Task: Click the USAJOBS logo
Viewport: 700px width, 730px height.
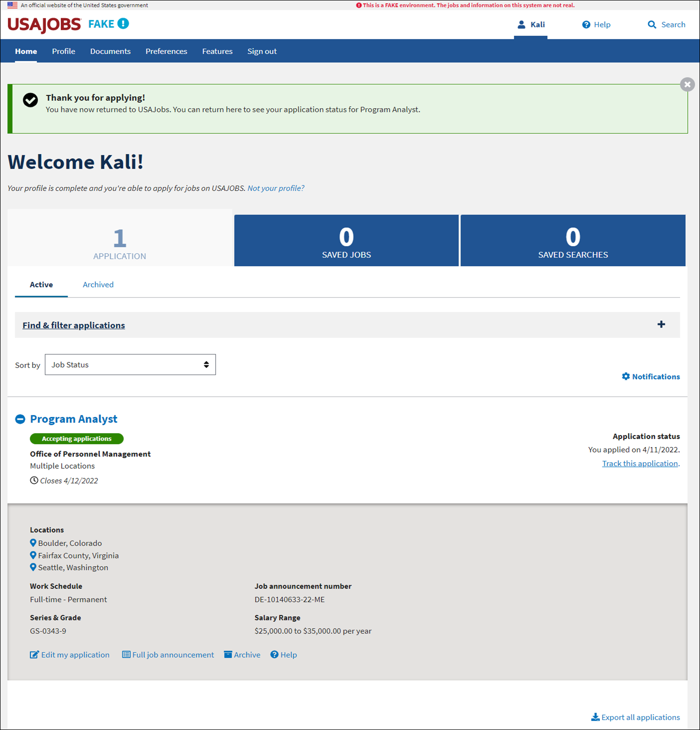Action: (x=44, y=25)
